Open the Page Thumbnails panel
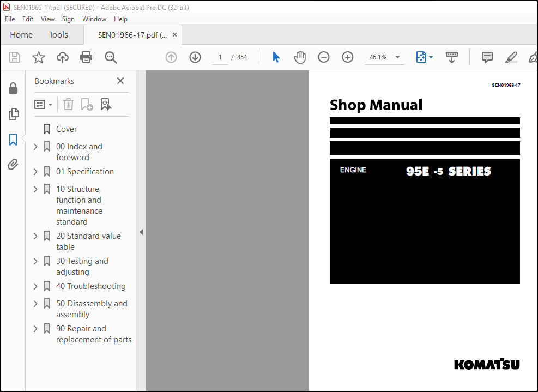This screenshot has width=538, height=392. pos(13,114)
